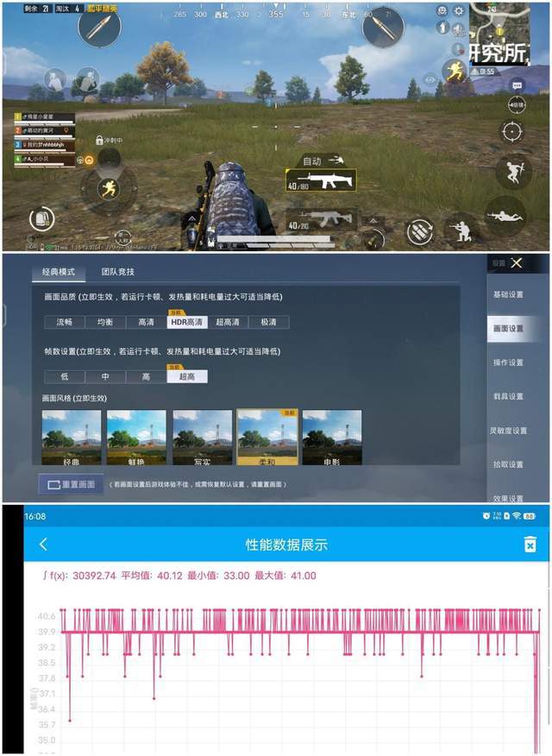Select 高清 graphics quality
Screen dimensions: 552x756
click(x=146, y=322)
